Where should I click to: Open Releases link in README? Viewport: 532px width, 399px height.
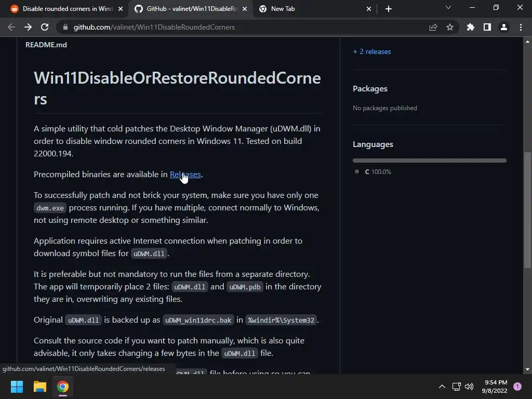click(x=185, y=175)
